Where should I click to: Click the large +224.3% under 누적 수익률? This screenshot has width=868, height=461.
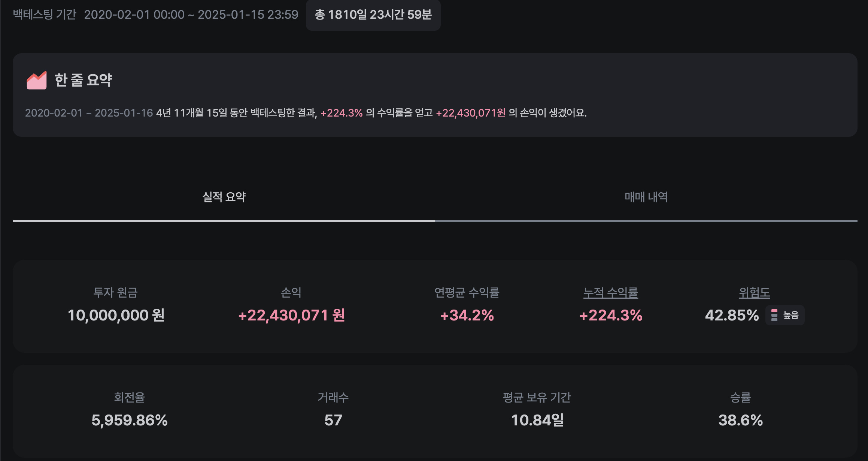[x=610, y=315]
